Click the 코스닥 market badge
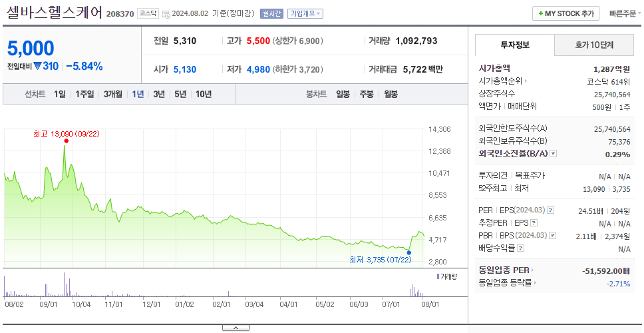This screenshot has width=644, height=333. pyautogui.click(x=148, y=13)
